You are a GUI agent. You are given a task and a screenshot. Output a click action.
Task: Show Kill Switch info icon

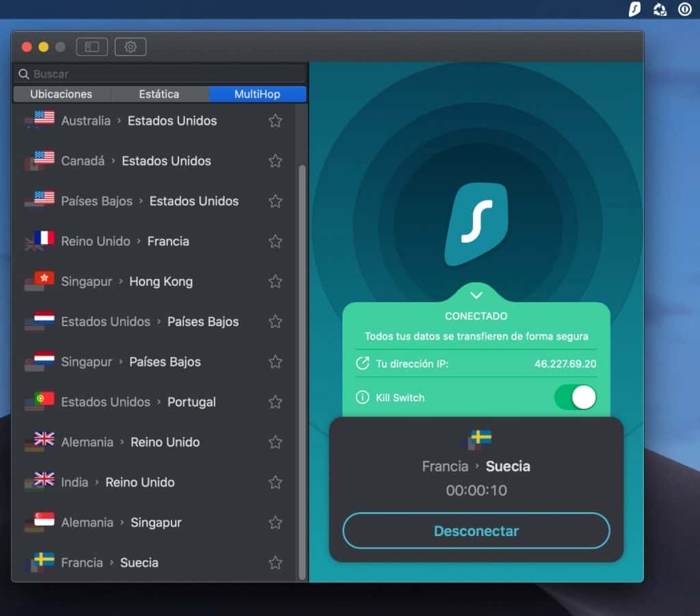pyautogui.click(x=362, y=397)
